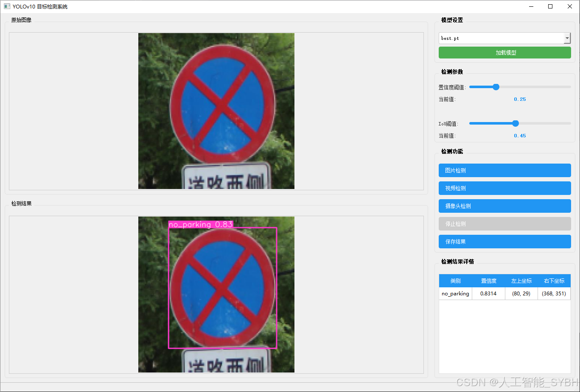Start 图片检测 image detection
The image size is (580, 392).
tap(504, 170)
